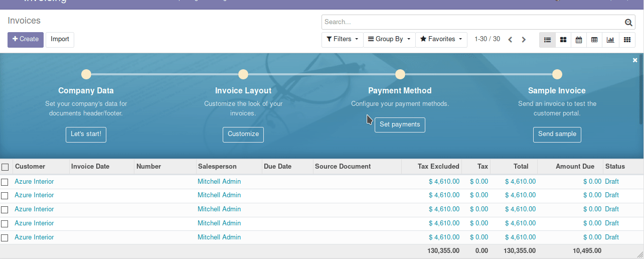Check the first Azure Interior invoice row
This screenshot has width=644, height=259.
5,182
